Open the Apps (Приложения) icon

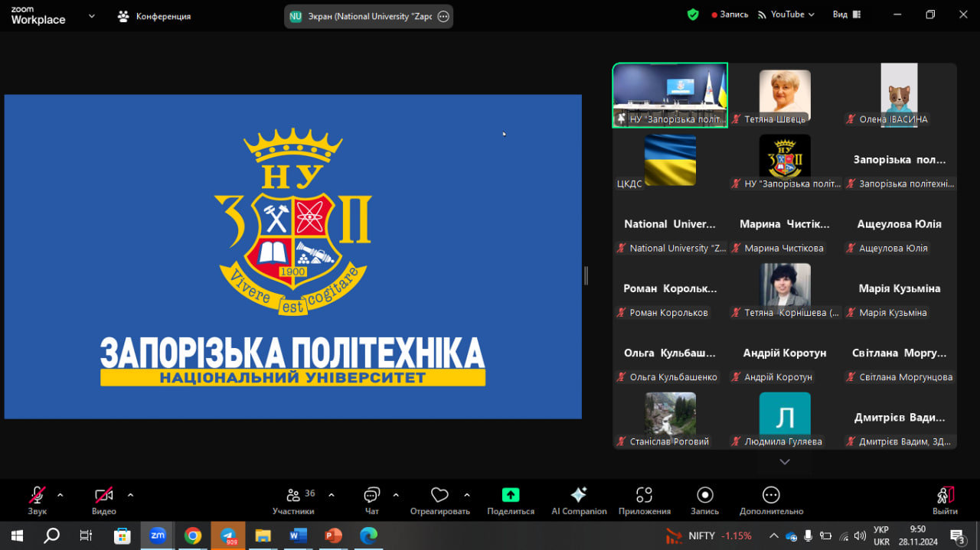click(x=645, y=495)
